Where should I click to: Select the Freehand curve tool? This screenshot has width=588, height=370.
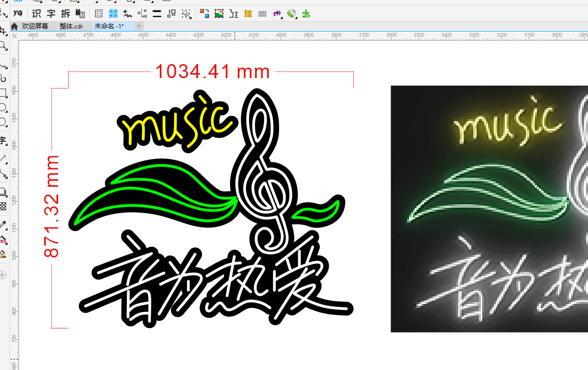tap(4, 66)
